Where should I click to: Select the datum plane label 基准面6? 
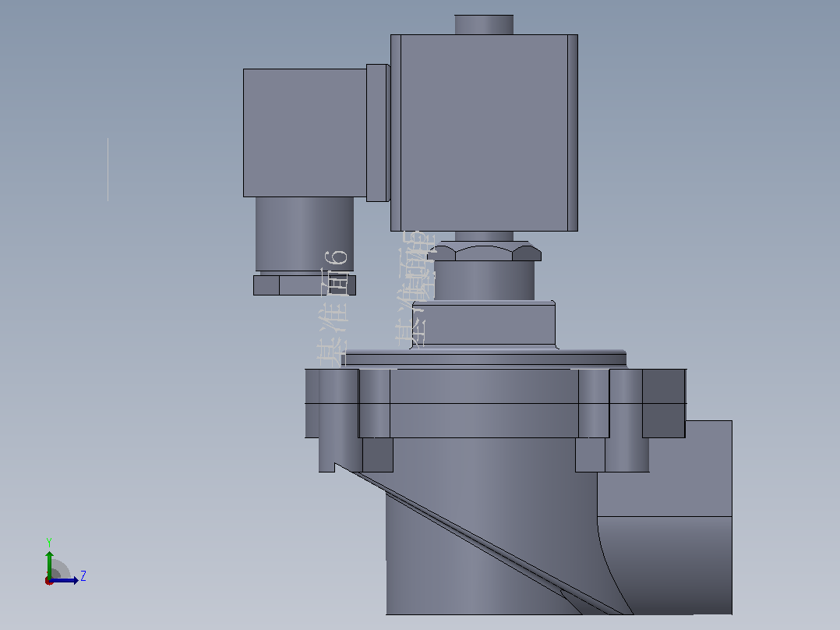(334, 307)
